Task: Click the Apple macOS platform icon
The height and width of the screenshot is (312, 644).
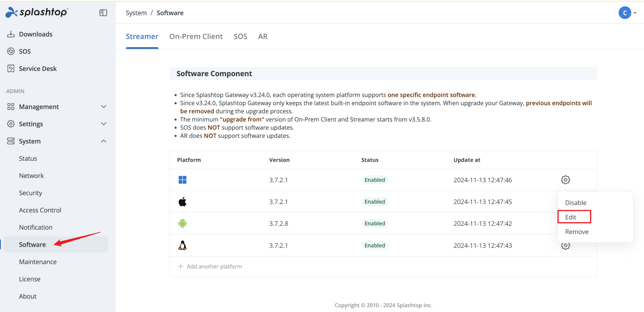Action: [x=182, y=202]
